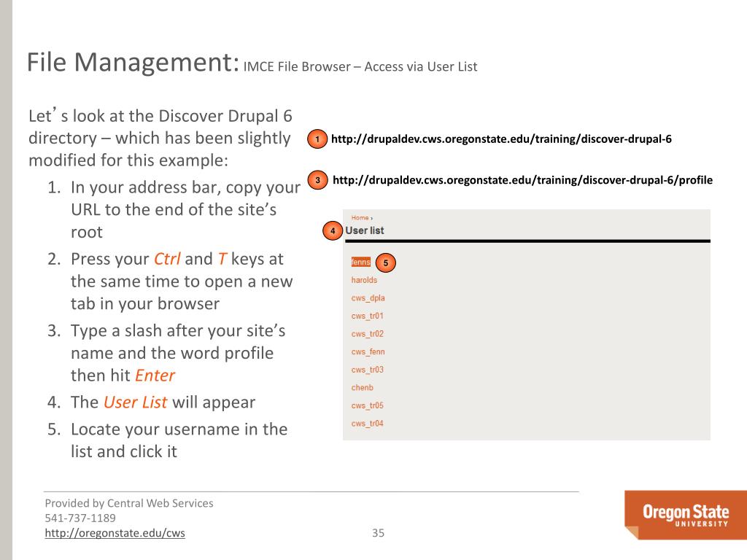Viewport: 747px width, 560px height.
Task: Click the Home breadcrumb link
Action: pos(360,217)
